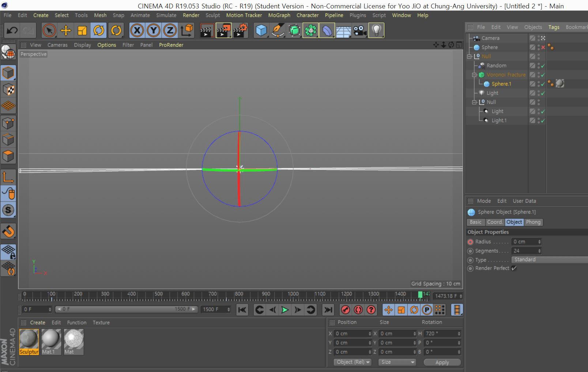Toggle Z axis lock

(170, 30)
